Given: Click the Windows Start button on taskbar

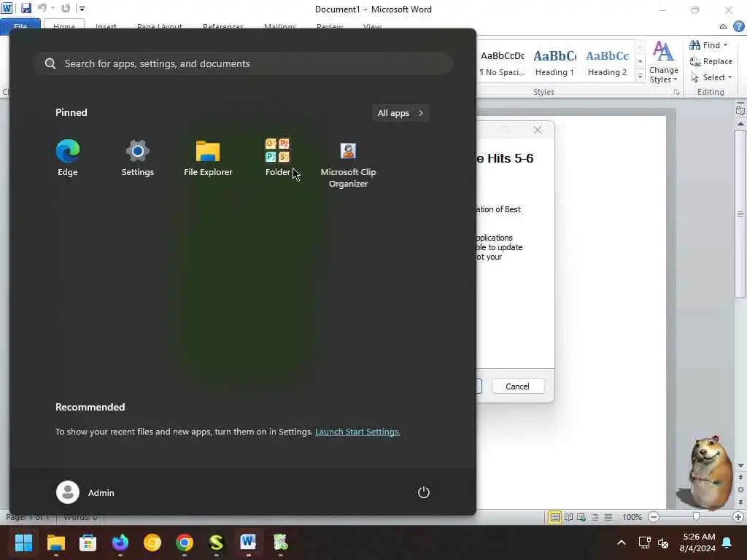Looking at the screenshot, I should [23, 542].
